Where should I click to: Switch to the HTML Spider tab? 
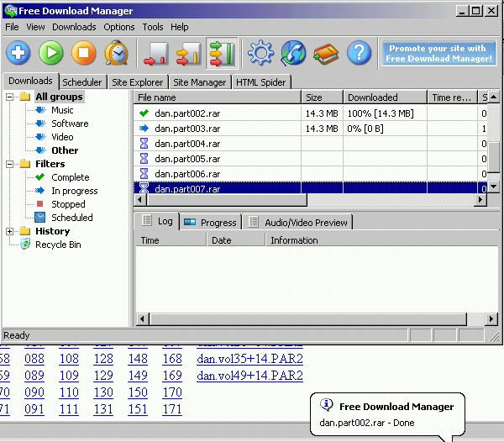260,82
